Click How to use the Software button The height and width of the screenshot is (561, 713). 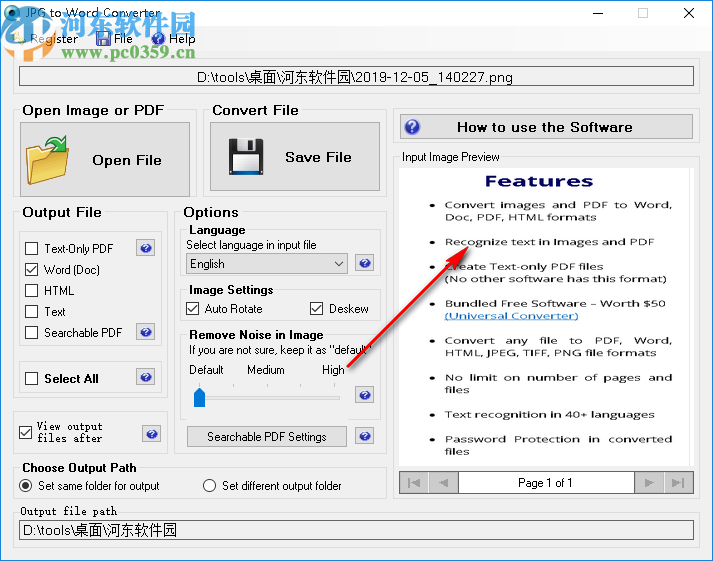pyautogui.click(x=546, y=127)
